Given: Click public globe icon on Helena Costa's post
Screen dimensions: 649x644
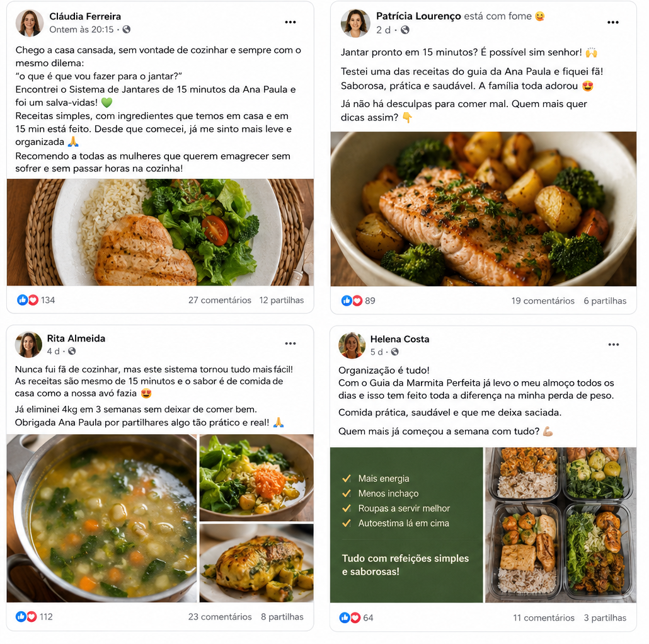Looking at the screenshot, I should pyautogui.click(x=395, y=352).
